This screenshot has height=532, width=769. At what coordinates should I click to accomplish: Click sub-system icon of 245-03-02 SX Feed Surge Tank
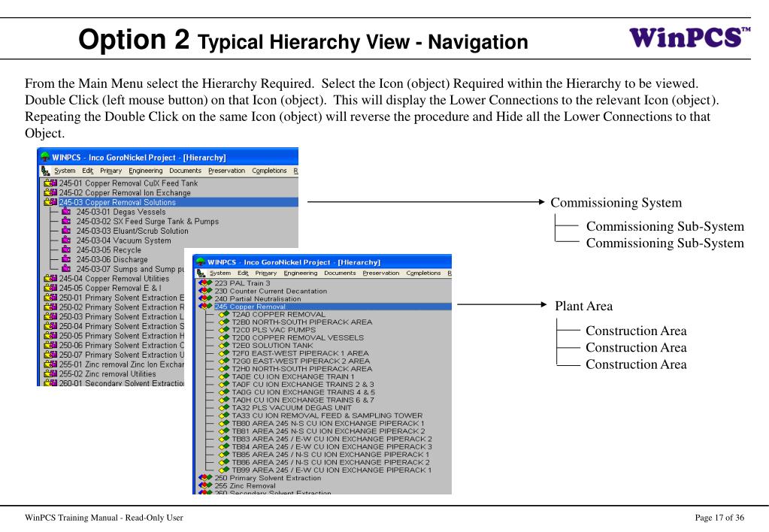pos(66,221)
